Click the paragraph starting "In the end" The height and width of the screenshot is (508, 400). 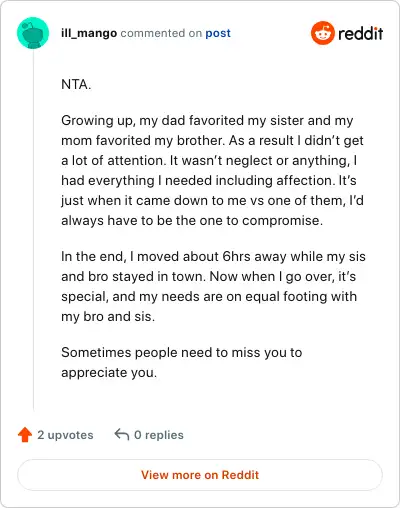213,286
